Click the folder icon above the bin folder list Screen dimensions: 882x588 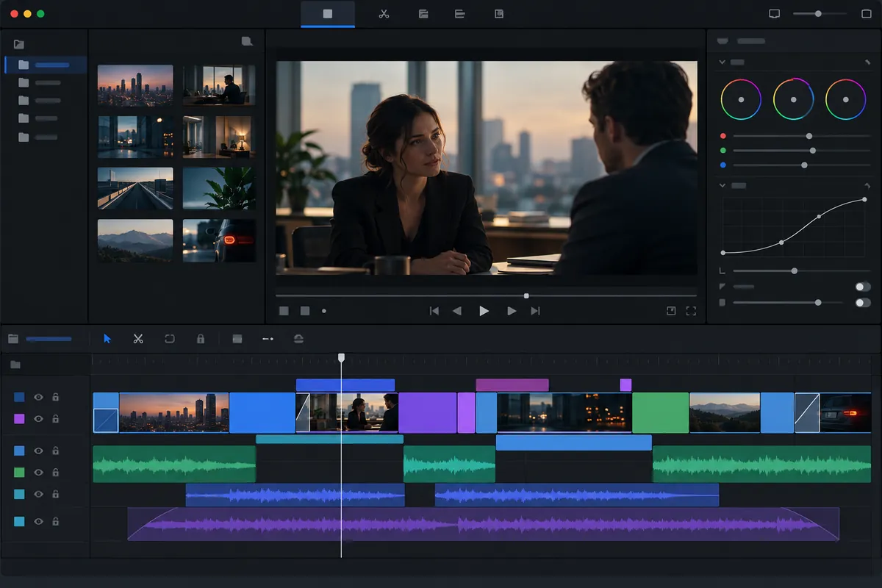(x=18, y=44)
